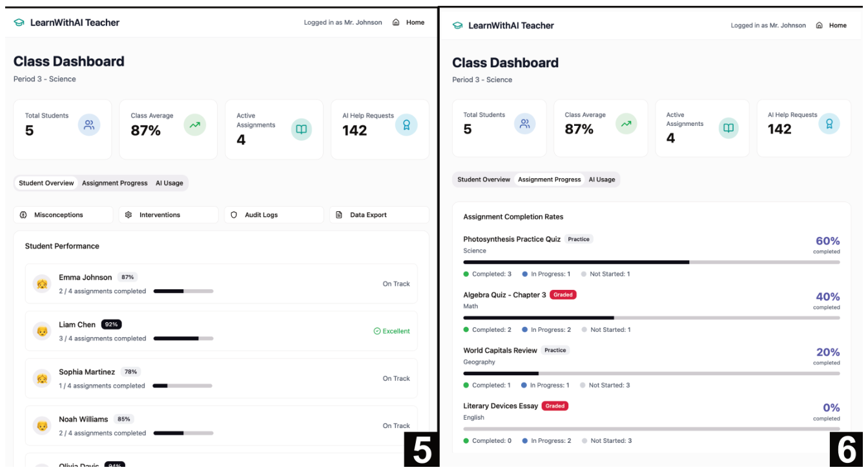This screenshot has width=868, height=472.
Task: Click Sophia Martinez's avatar
Action: tap(42, 378)
